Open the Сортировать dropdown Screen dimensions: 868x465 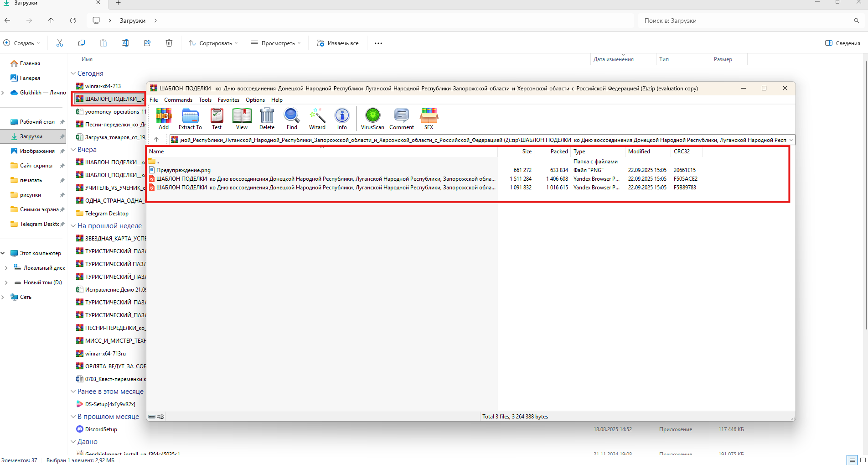tap(213, 43)
